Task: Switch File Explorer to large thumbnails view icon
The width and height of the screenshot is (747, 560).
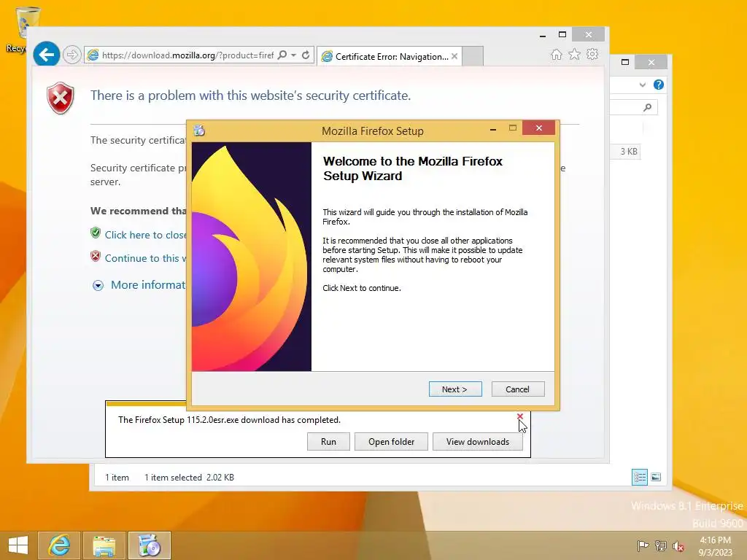Action: point(656,477)
